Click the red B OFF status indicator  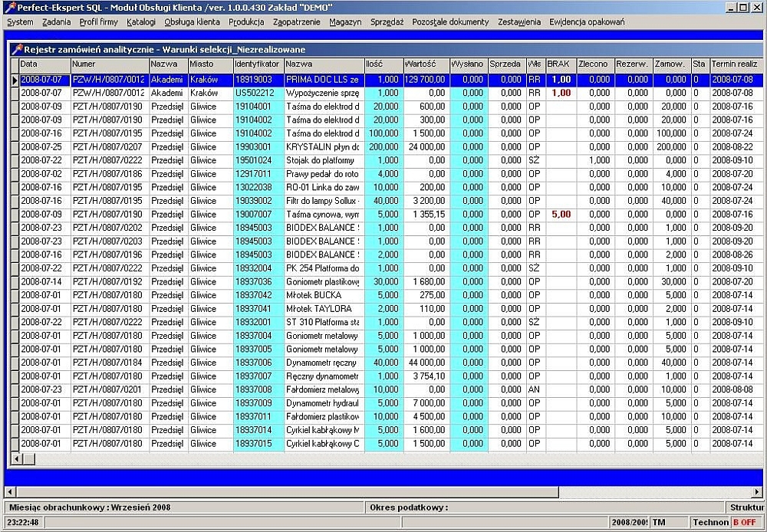[x=744, y=522]
